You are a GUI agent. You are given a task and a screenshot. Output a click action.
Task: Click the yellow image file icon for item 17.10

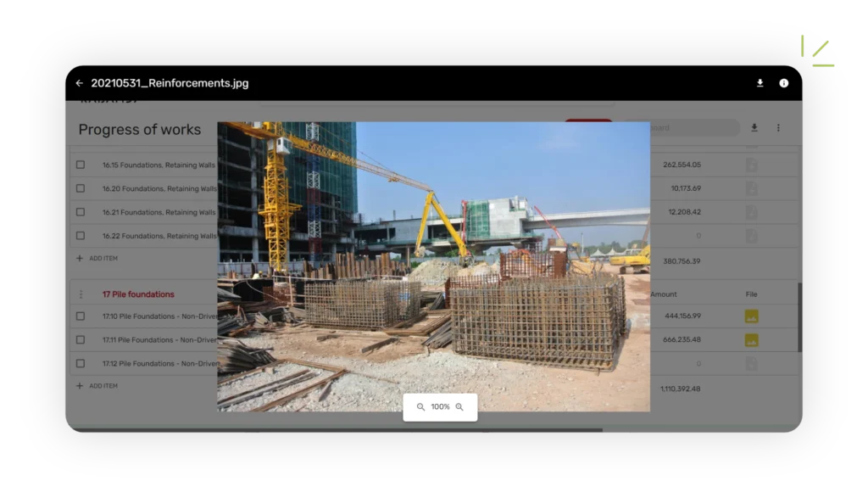click(751, 316)
